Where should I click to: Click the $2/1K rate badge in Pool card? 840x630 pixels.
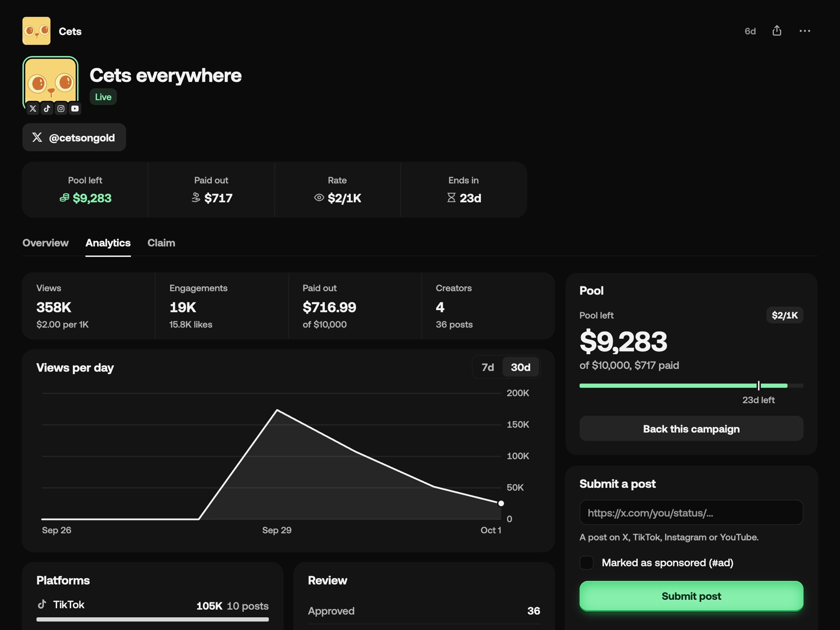click(x=785, y=315)
